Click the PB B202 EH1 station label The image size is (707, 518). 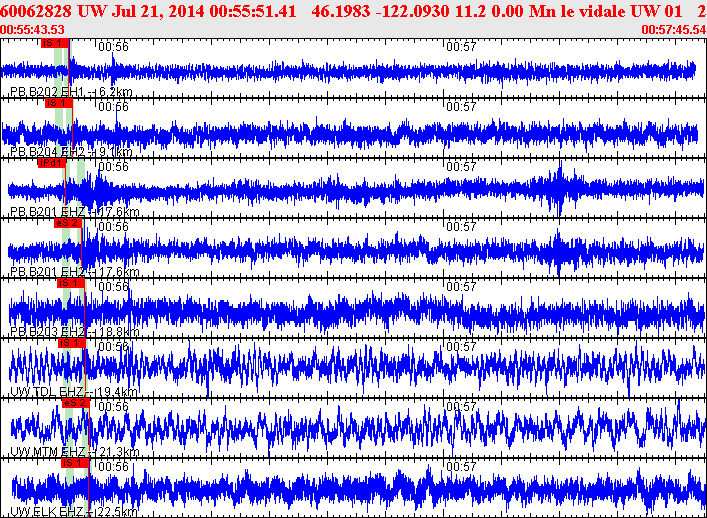pyautogui.click(x=71, y=92)
